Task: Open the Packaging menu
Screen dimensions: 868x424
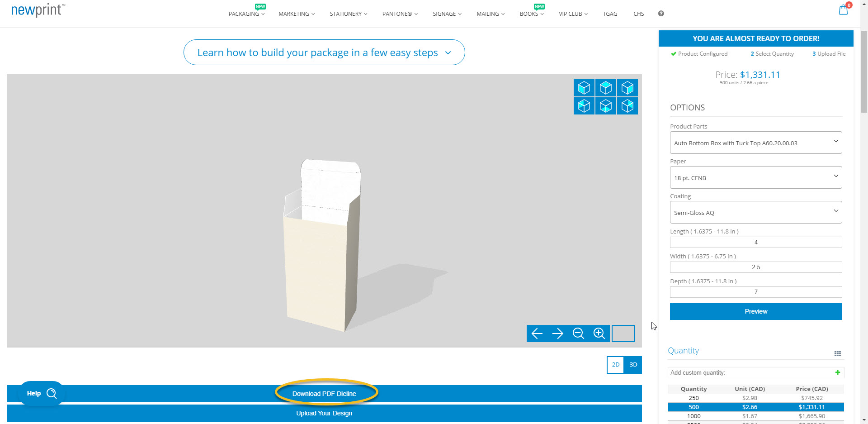Action: [x=246, y=14]
